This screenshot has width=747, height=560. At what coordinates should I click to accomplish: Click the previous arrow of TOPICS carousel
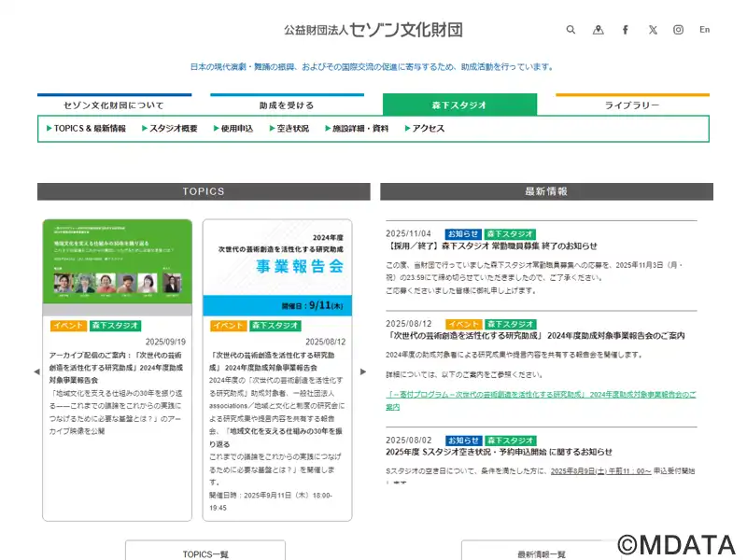[x=36, y=371]
